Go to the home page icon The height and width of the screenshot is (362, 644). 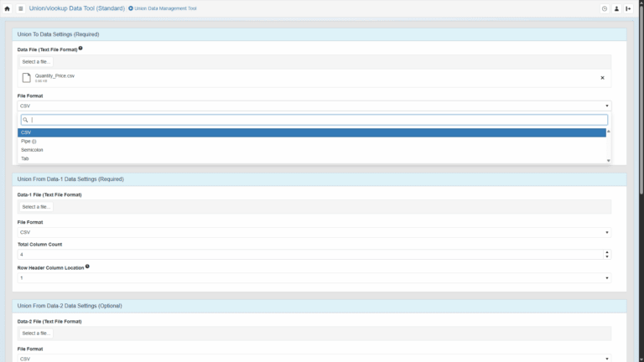[x=8, y=8]
